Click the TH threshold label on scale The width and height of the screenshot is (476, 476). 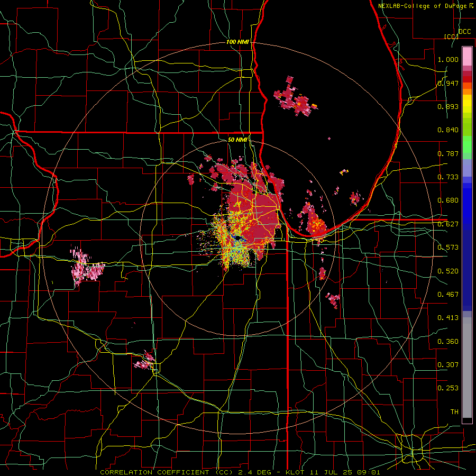[454, 412]
